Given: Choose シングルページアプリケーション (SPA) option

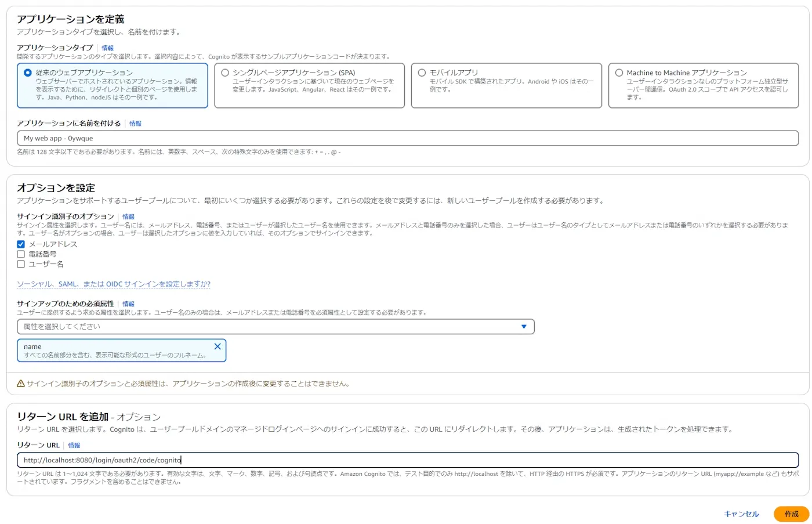Looking at the screenshot, I should pos(225,73).
